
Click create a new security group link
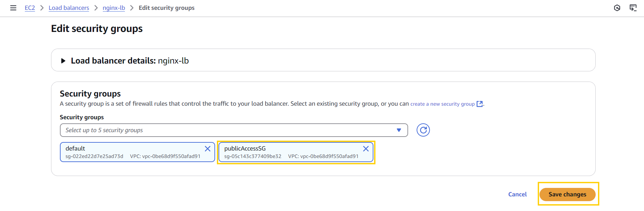tap(442, 104)
